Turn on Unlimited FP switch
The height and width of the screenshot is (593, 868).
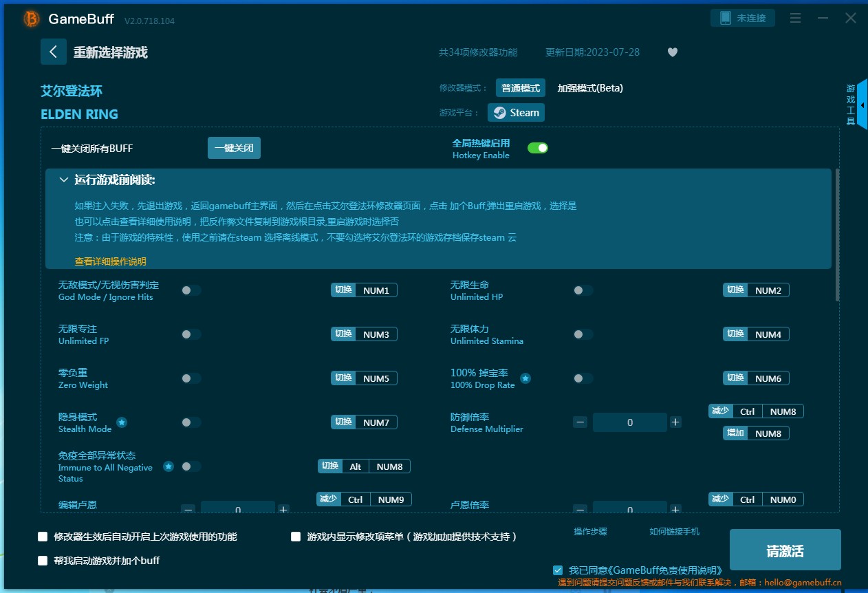191,334
